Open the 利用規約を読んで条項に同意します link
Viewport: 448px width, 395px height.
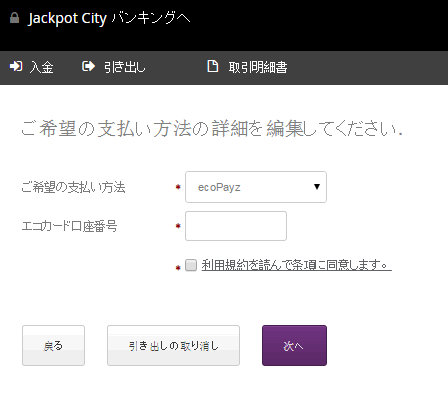click(x=296, y=265)
